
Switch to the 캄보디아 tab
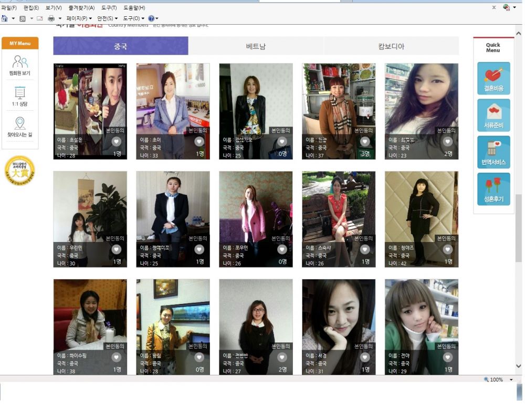click(x=391, y=46)
